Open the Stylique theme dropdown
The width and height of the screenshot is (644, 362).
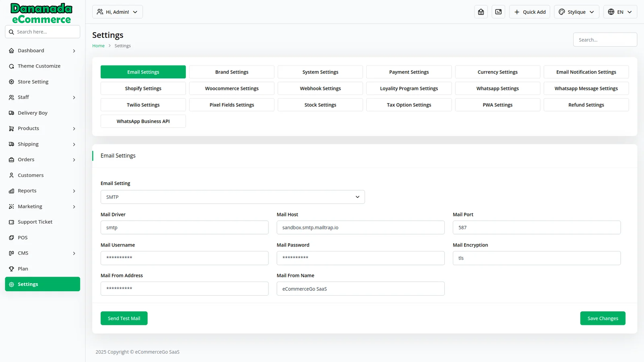pyautogui.click(x=576, y=12)
